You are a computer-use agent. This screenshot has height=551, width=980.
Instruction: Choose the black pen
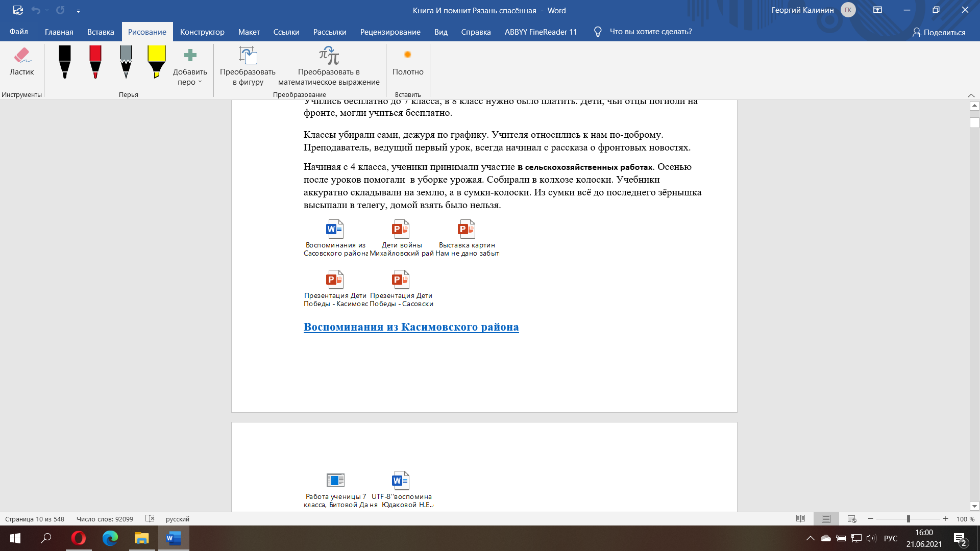(65, 62)
